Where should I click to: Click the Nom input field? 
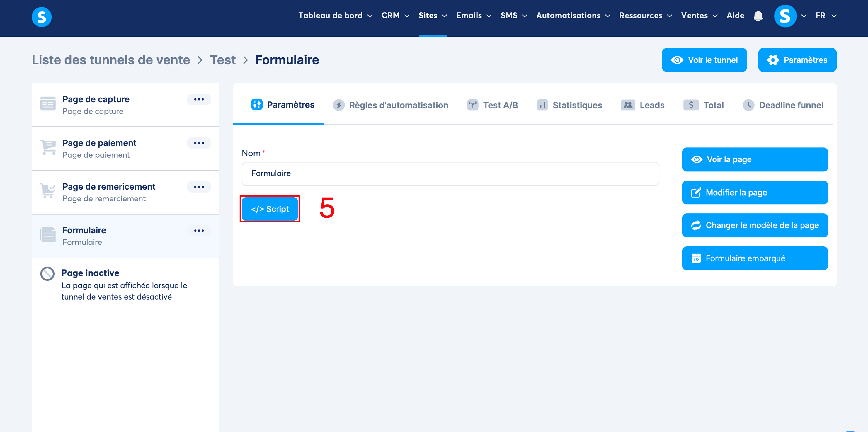(x=450, y=174)
